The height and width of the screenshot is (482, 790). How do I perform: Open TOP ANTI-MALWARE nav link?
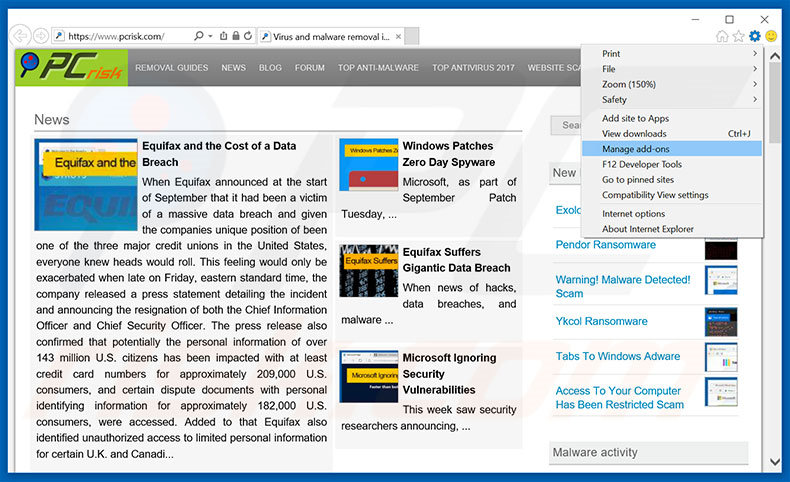pyautogui.click(x=378, y=67)
